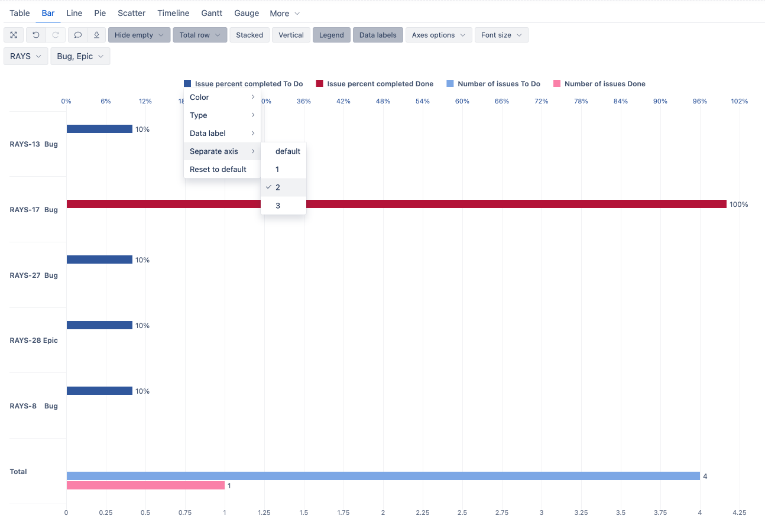
Task: Click the pink Number of issues Done swatch
Action: (557, 84)
